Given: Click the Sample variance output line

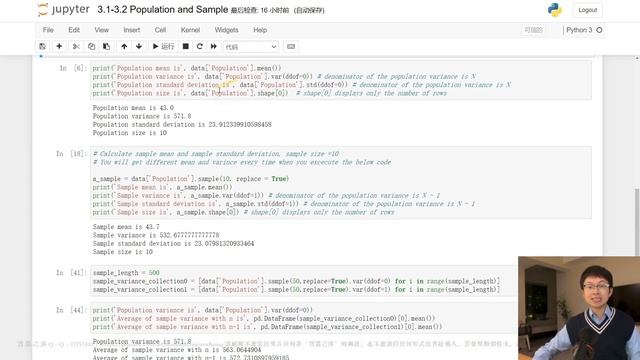Looking at the screenshot, I should [x=156, y=236].
